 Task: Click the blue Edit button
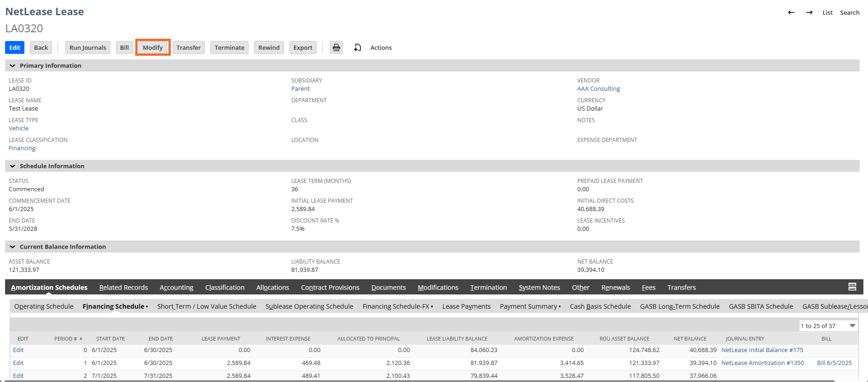tap(15, 47)
